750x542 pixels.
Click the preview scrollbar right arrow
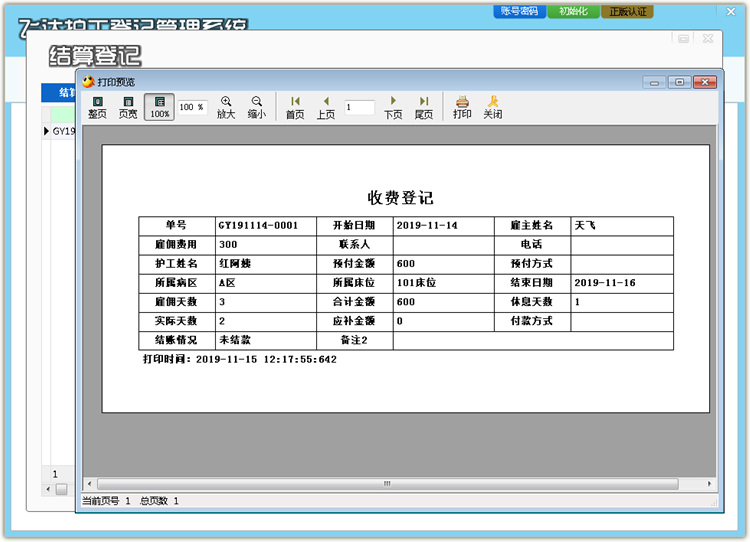(709, 483)
